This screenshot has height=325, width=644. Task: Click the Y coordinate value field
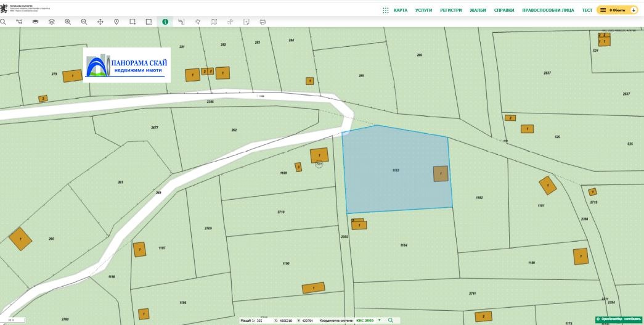[308, 320]
